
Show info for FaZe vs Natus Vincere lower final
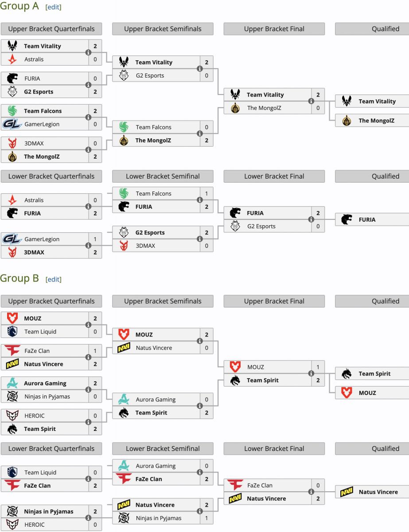311,492
